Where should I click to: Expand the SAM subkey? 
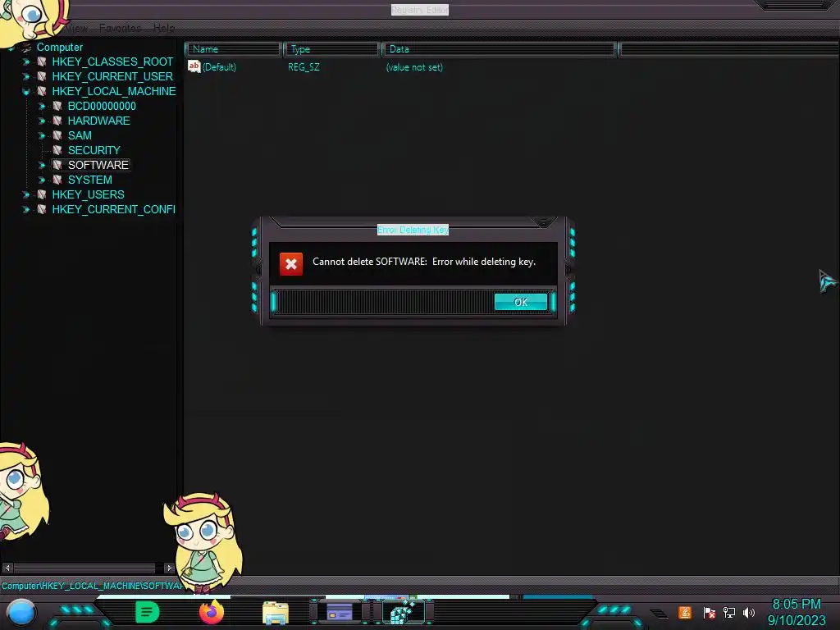point(41,135)
